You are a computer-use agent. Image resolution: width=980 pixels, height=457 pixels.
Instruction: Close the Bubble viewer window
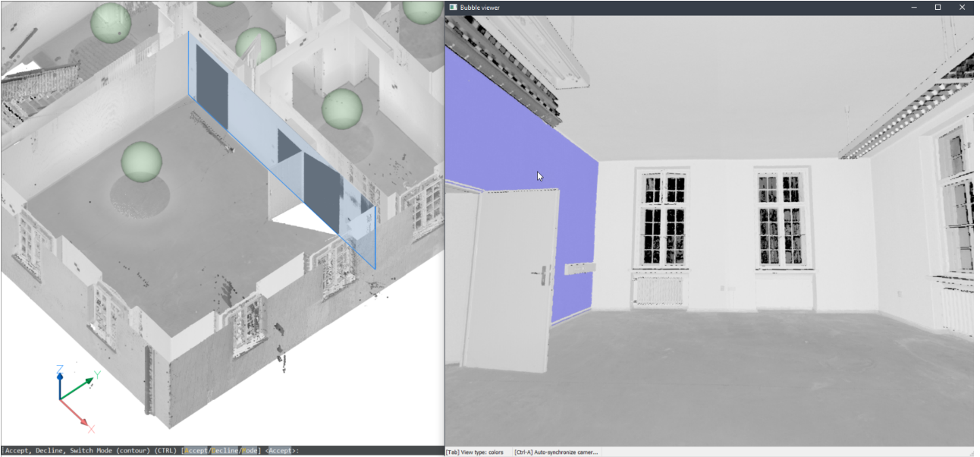pyautogui.click(x=962, y=8)
